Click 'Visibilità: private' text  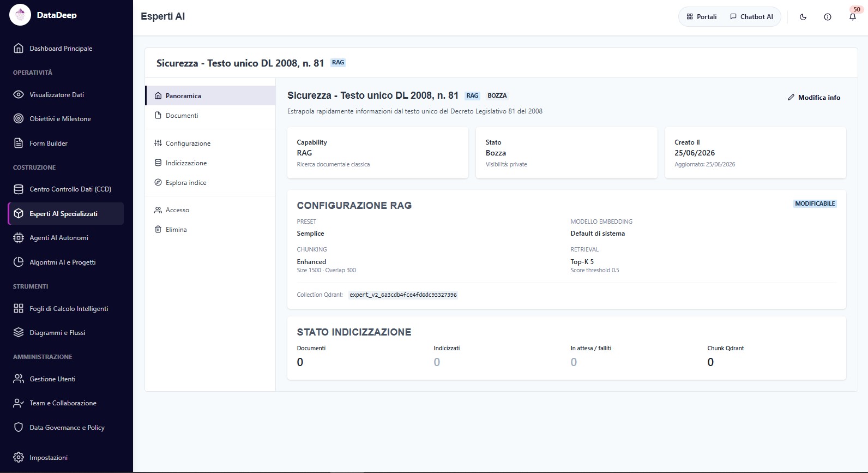tap(506, 164)
